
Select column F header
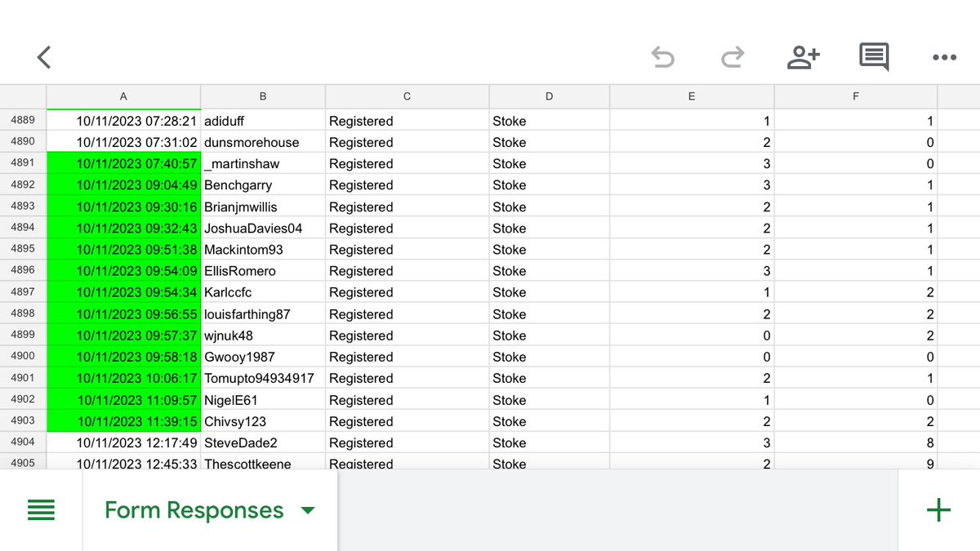(856, 96)
